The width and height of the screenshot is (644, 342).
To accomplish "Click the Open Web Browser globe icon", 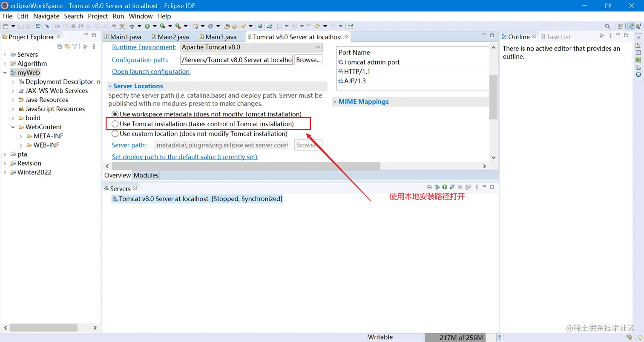I will (260, 26).
